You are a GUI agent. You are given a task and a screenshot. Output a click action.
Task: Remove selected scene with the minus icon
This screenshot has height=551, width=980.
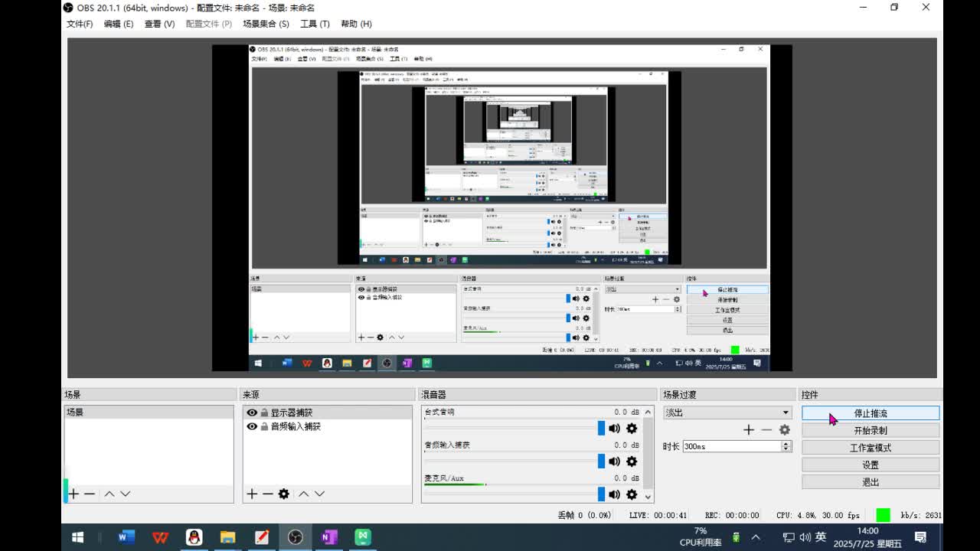(90, 494)
